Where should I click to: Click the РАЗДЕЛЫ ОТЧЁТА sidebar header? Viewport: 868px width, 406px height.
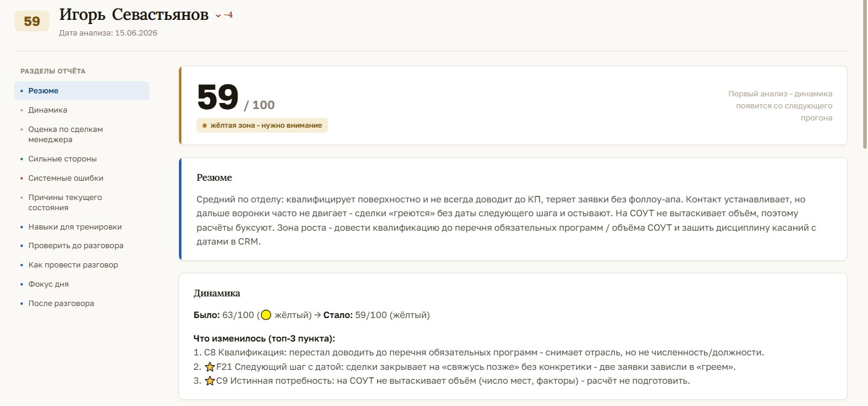click(53, 71)
